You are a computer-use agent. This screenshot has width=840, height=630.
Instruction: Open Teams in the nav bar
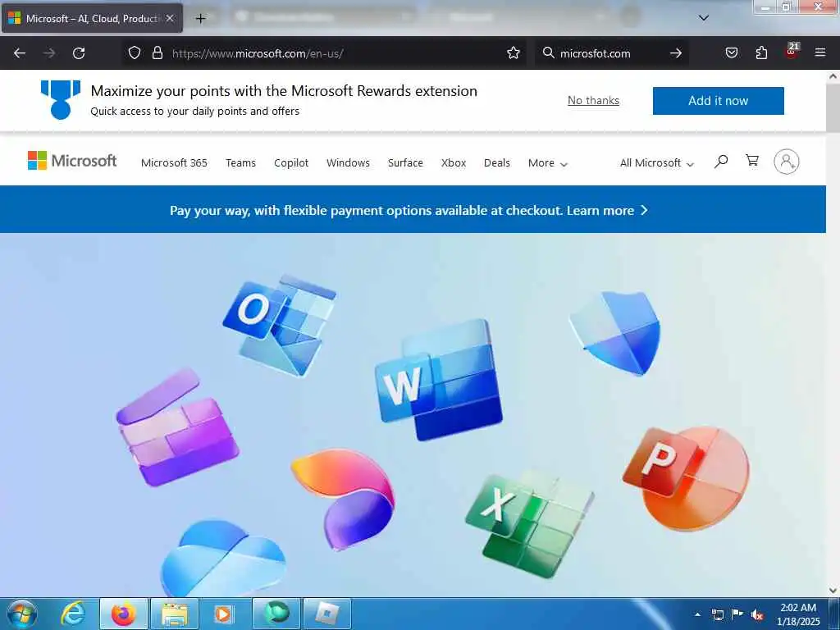[x=240, y=163]
